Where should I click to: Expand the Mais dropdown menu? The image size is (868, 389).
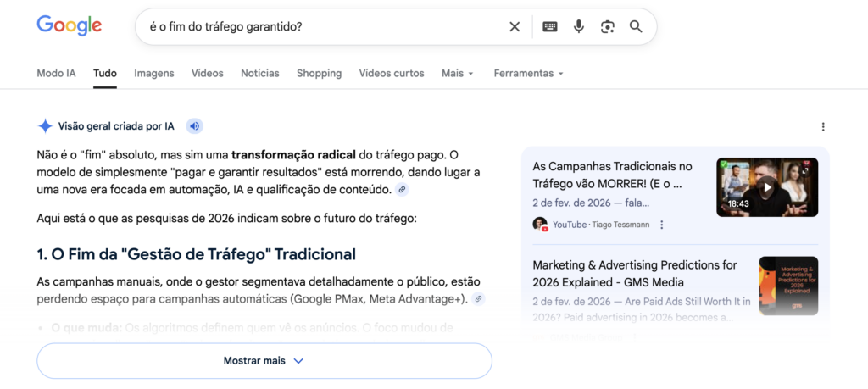[457, 74]
